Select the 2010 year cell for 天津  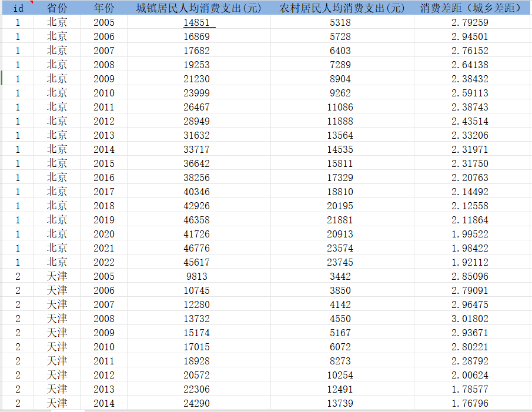(x=104, y=347)
